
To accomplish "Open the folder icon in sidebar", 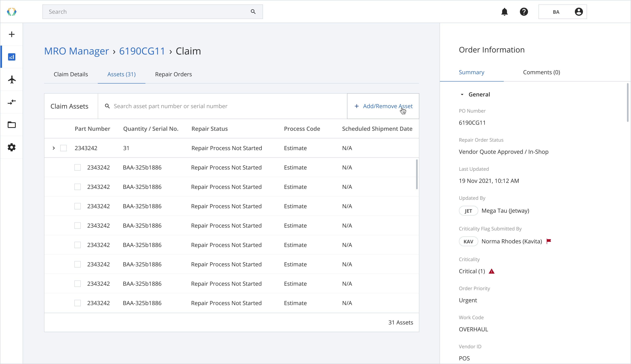I will tap(12, 124).
